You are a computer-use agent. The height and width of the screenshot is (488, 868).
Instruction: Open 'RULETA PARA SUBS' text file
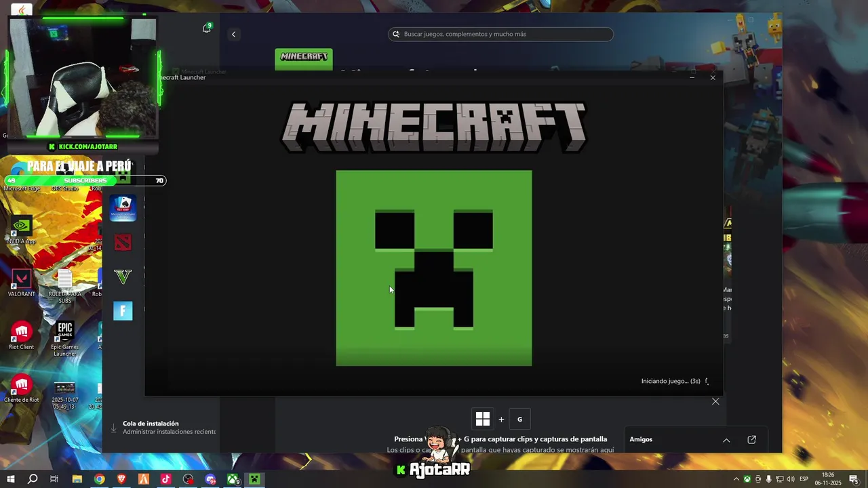point(64,286)
